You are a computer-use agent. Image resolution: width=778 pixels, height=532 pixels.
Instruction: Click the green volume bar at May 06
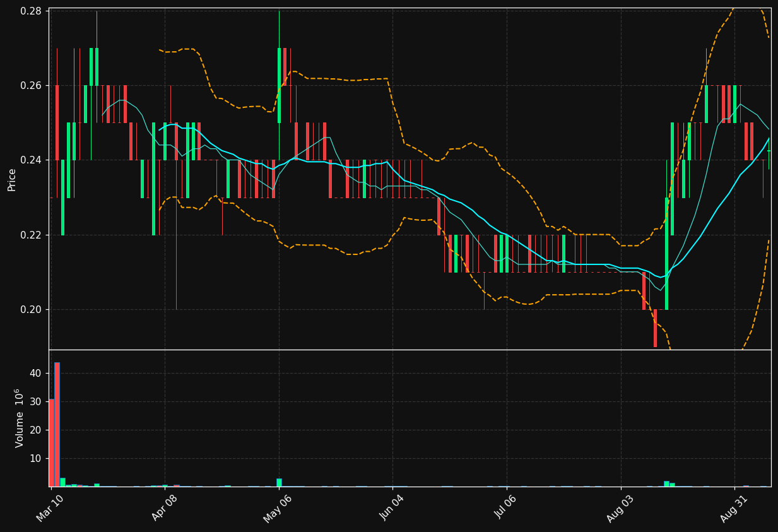[279, 482]
